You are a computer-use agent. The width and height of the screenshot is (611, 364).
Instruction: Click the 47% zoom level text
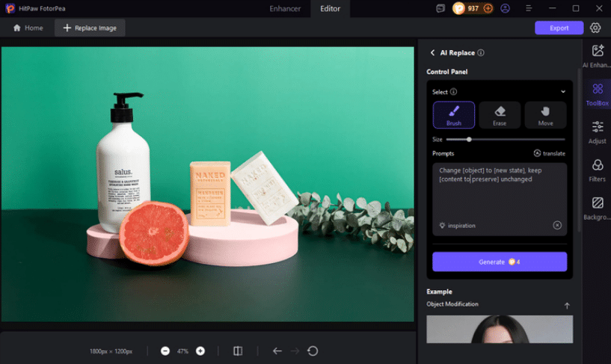tap(182, 351)
